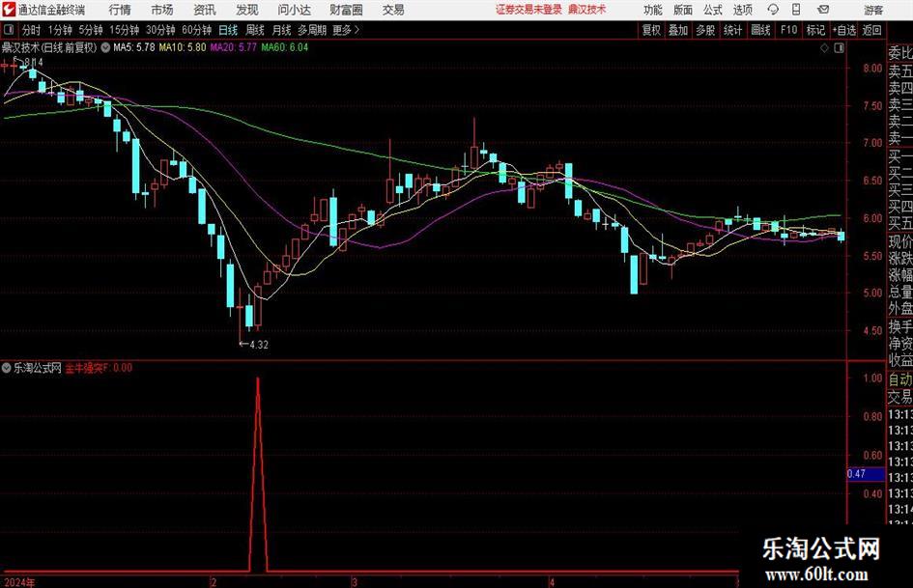Click the mobile phone icon in the top bar

(x=796, y=10)
